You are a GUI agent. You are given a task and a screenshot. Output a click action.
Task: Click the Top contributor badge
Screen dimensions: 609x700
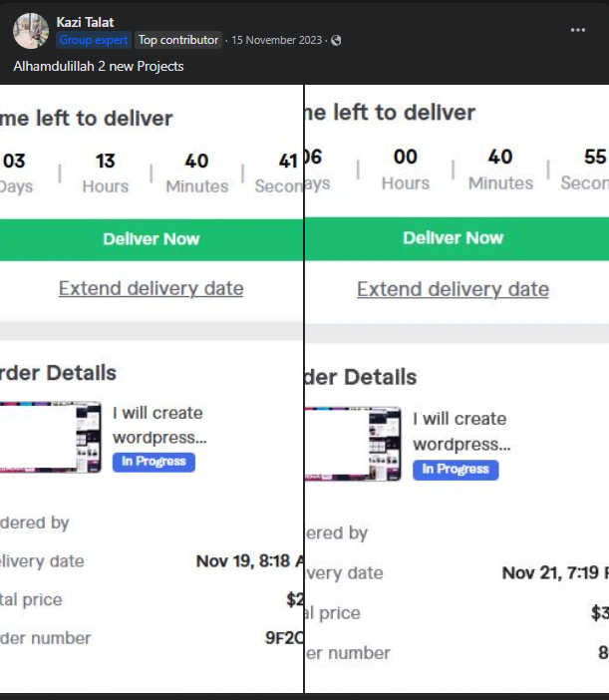pos(178,40)
